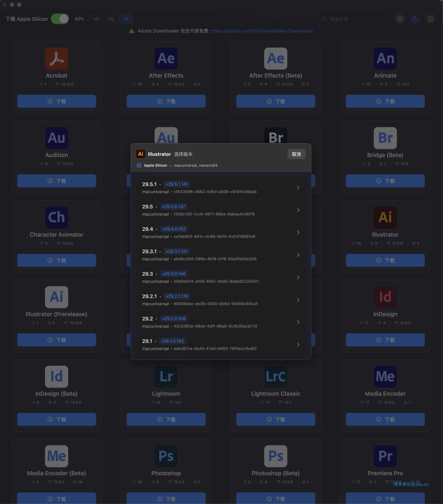Expand version 29.4 row chevron

pos(298,233)
